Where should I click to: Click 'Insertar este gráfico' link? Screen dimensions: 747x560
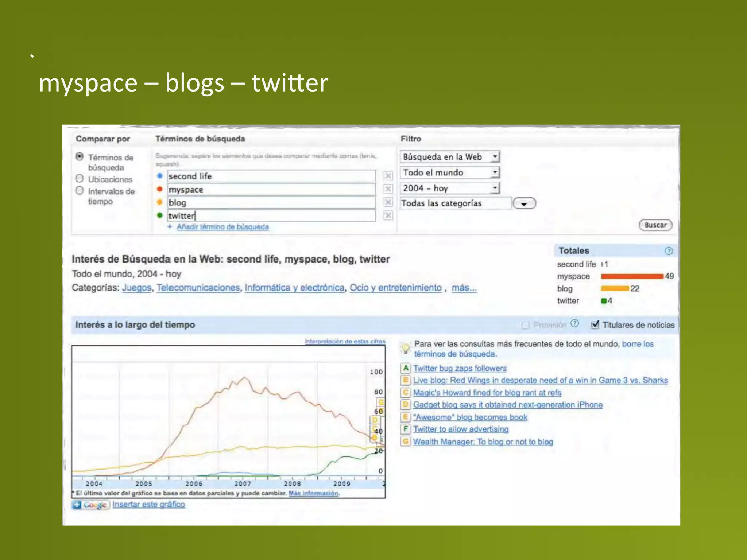[148, 504]
